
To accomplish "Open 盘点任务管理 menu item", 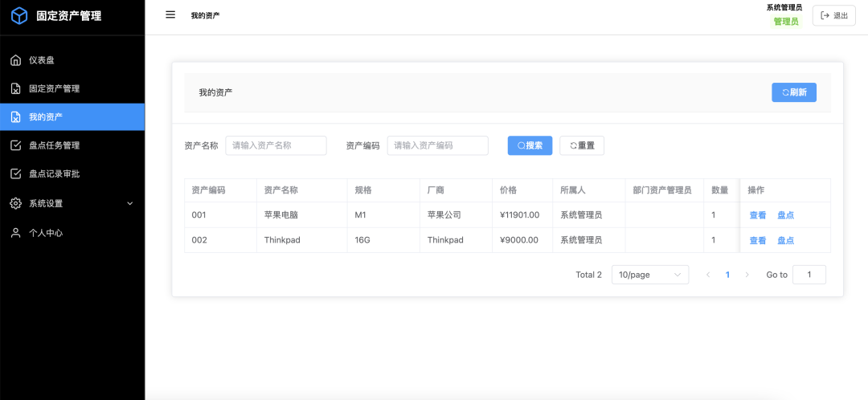I will coord(72,145).
